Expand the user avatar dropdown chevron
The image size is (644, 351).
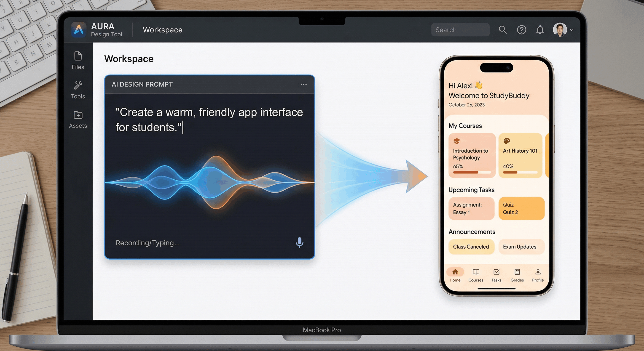572,30
